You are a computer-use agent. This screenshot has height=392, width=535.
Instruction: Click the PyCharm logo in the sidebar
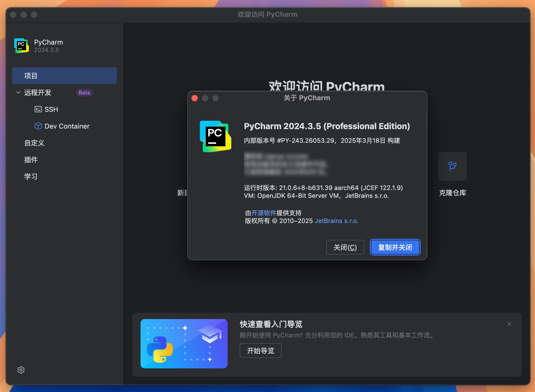[22, 46]
